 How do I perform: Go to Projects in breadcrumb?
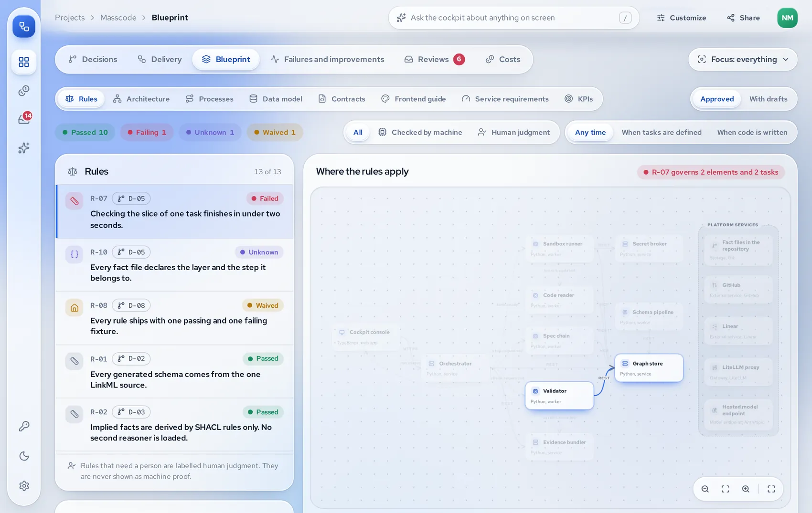[x=70, y=18]
